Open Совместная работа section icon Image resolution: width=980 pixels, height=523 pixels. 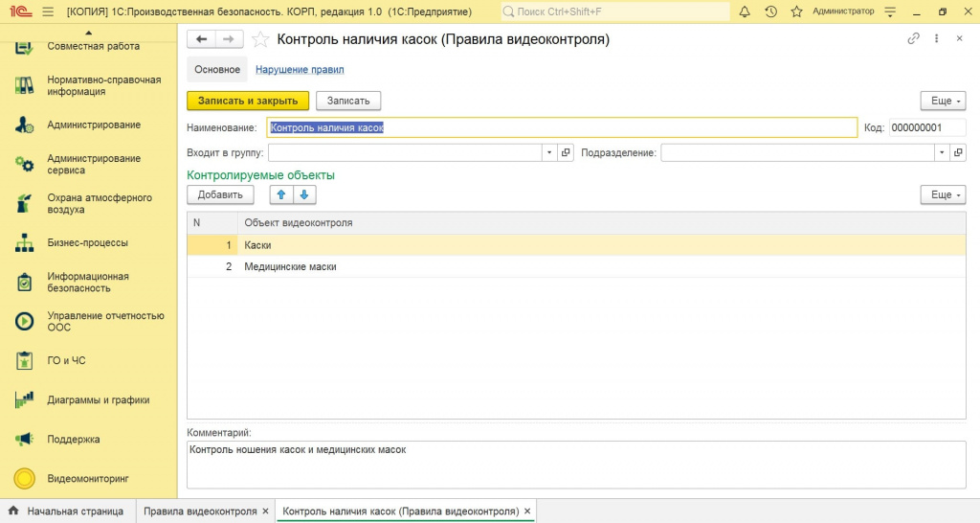24,47
